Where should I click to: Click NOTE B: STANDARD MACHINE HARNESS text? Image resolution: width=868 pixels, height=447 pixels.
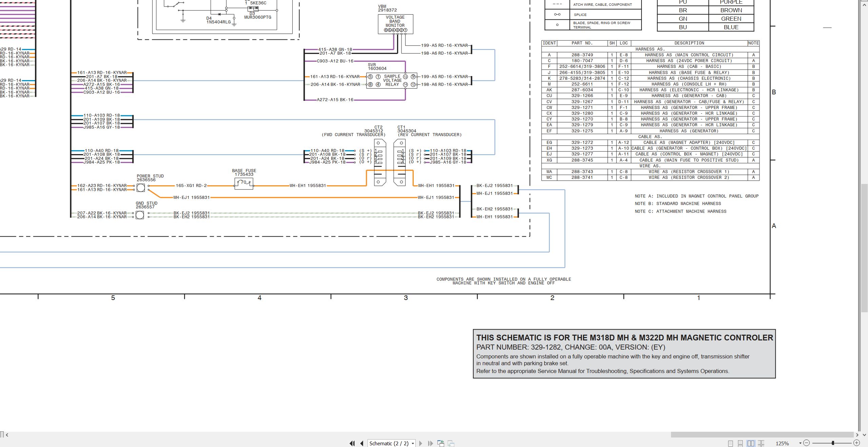678,204
